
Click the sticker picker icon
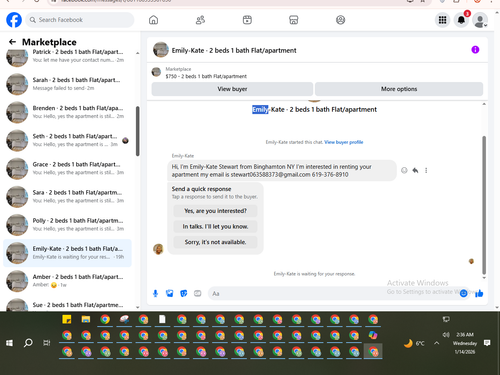click(184, 293)
